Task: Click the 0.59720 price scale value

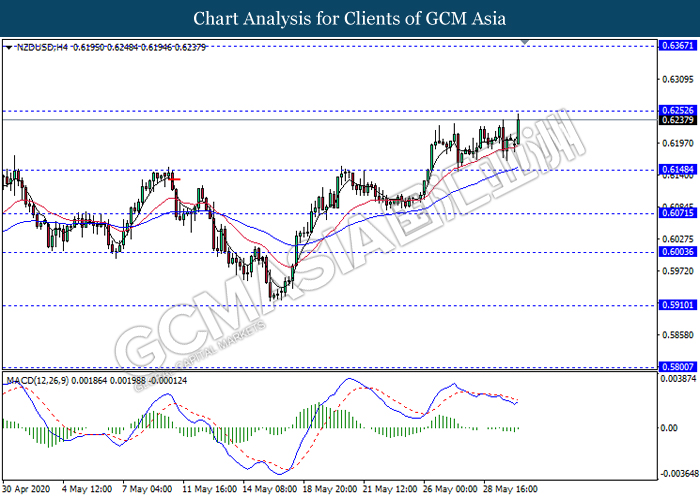Action: (678, 271)
